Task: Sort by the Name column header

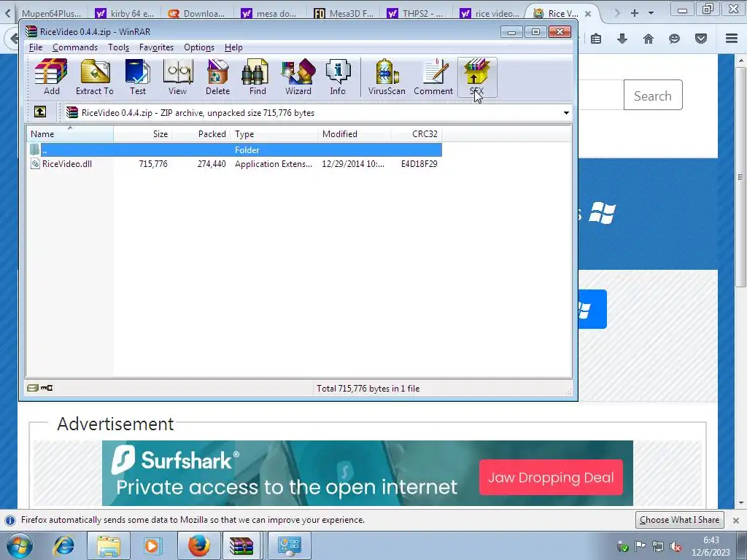Action: pos(69,134)
